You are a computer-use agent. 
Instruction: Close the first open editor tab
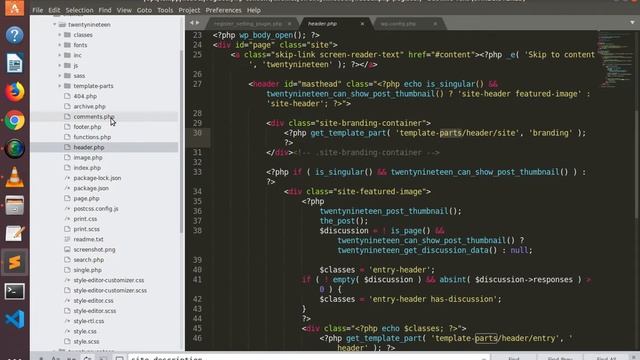click(289, 24)
